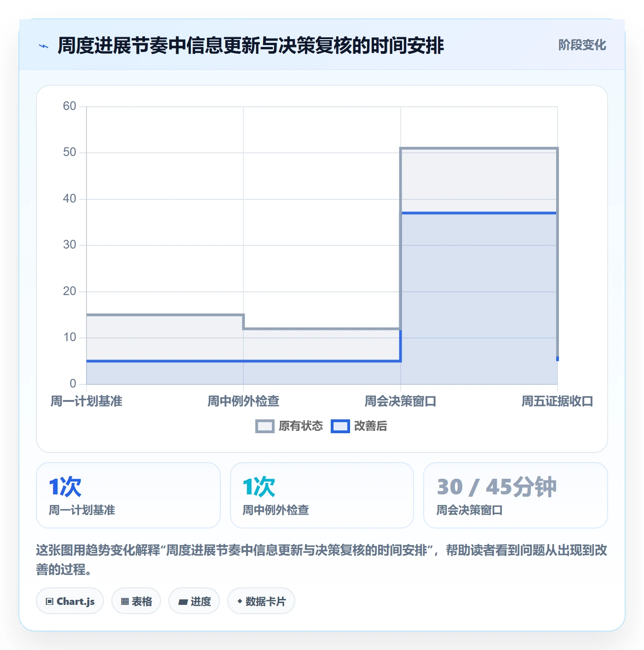Click the 60 y-axis tick value
Viewport: 644px width, 650px height.
click(x=69, y=106)
